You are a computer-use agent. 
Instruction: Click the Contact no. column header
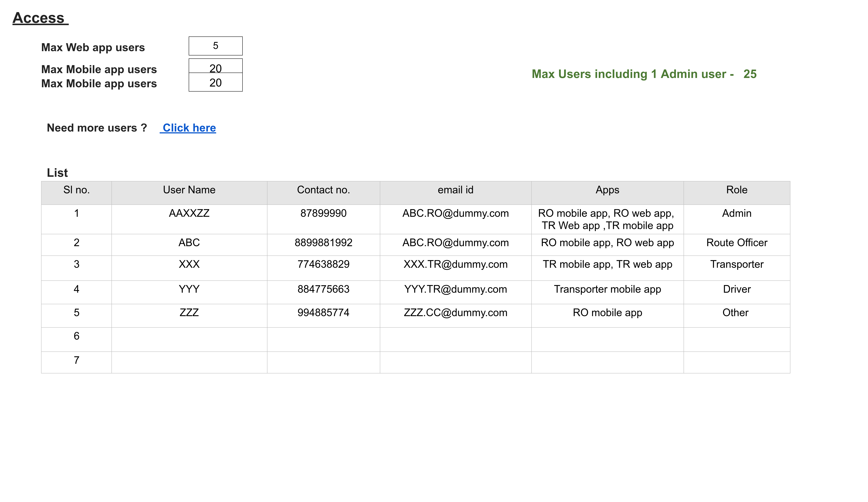click(x=323, y=190)
